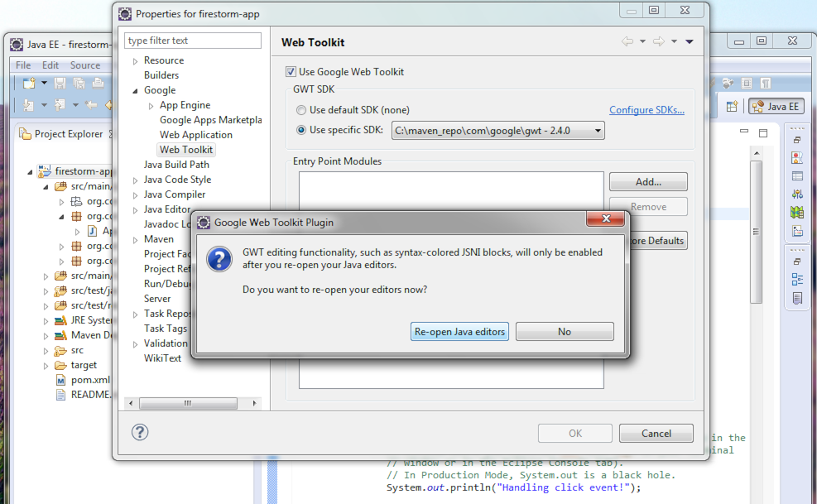Open the Source menu in Eclipse
Screen dimensions: 817x504
coord(85,65)
